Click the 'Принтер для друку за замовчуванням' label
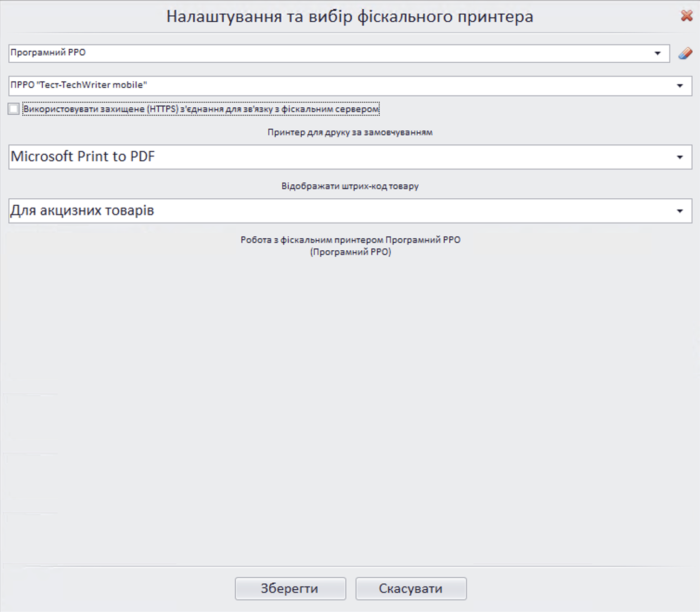Viewport: 700px width, 612px height. pos(350,132)
